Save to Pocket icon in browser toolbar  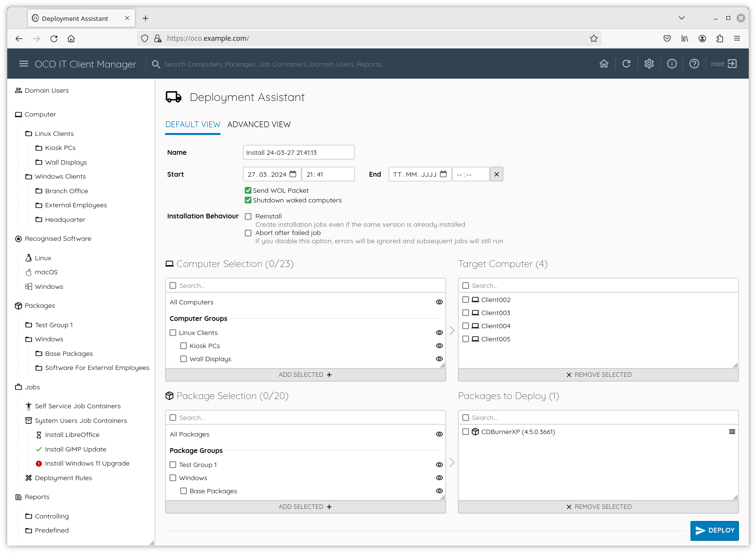667,38
